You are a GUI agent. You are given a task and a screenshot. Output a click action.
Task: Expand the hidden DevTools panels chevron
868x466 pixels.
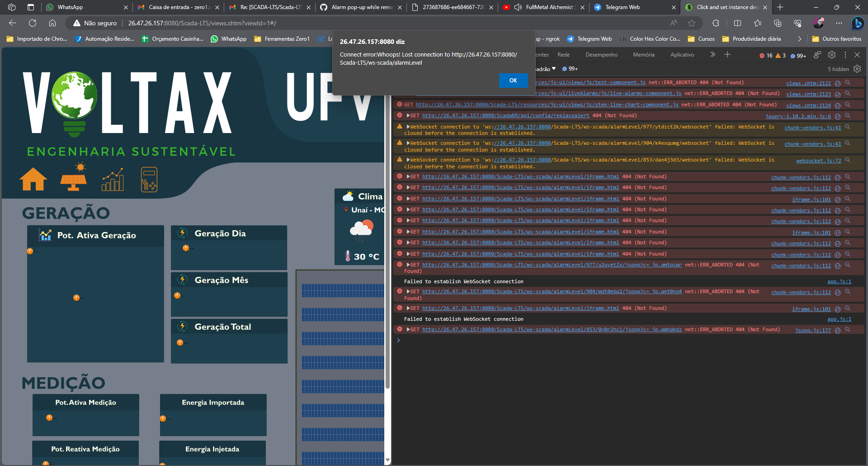(x=712, y=54)
